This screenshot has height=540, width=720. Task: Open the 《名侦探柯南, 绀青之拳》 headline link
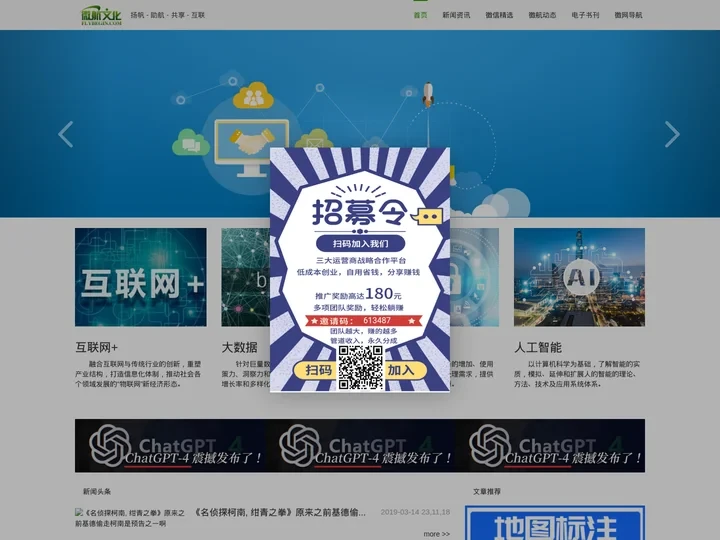[x=280, y=512]
